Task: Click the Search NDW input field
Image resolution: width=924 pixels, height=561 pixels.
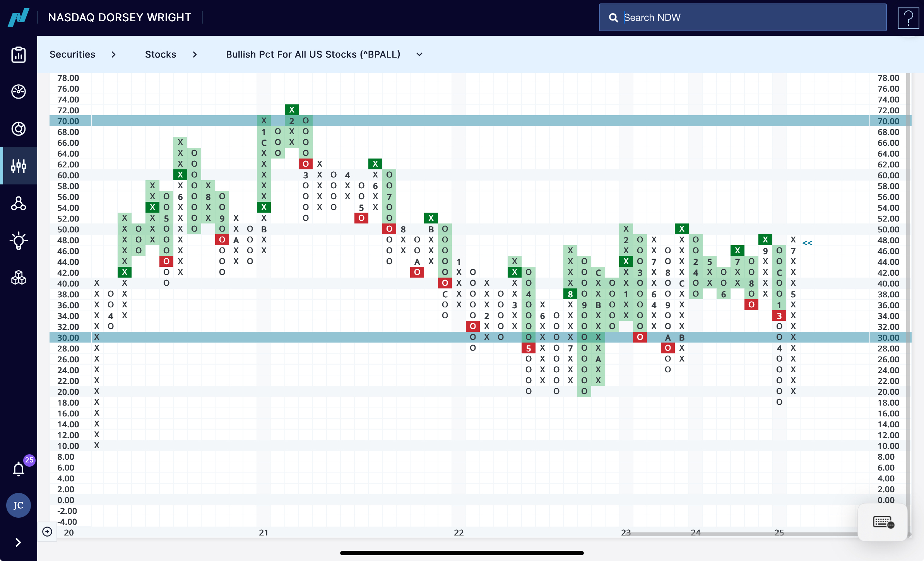Action: point(742,17)
